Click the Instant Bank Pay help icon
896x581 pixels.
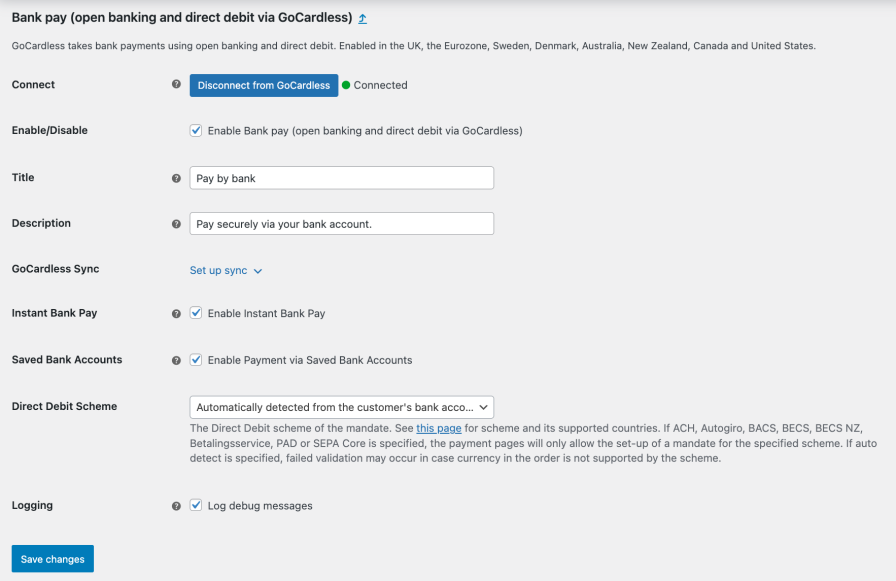tap(176, 314)
